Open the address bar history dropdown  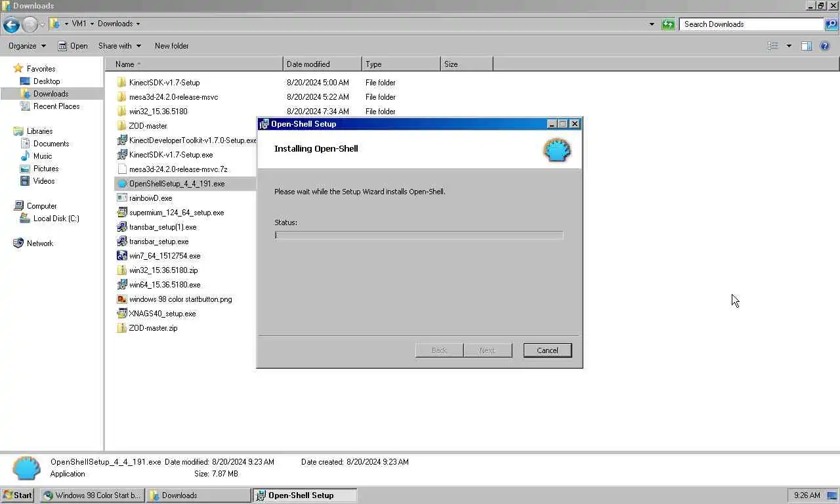[x=652, y=24]
